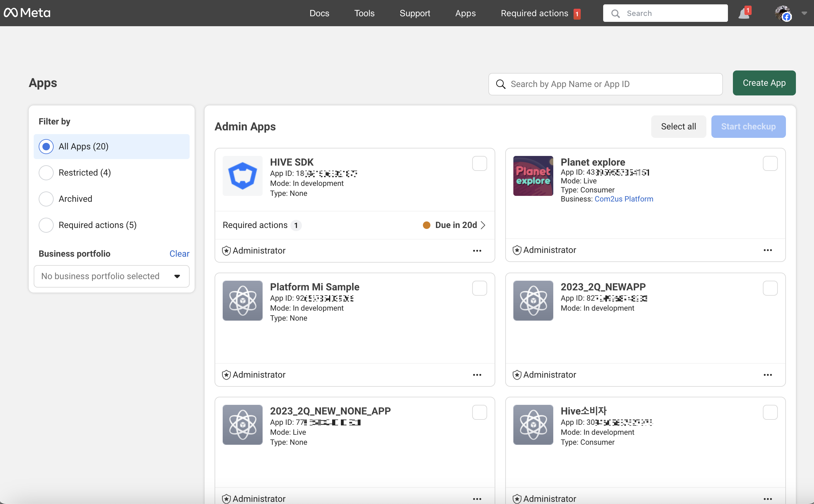Tick the Planet explore selection checkbox

[770, 163]
